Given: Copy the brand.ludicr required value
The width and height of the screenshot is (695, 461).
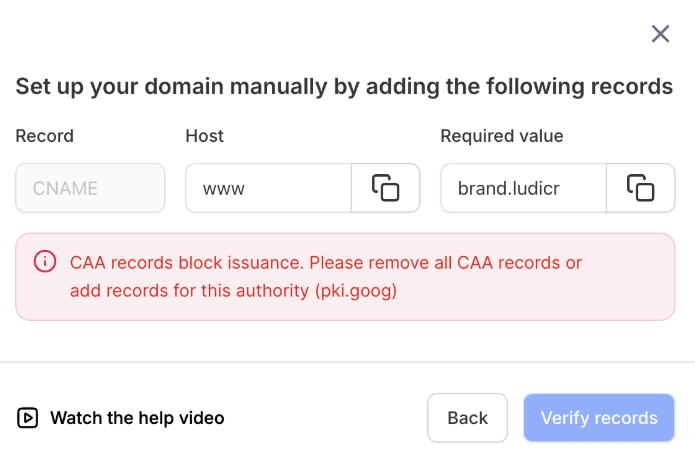Looking at the screenshot, I should click(640, 188).
